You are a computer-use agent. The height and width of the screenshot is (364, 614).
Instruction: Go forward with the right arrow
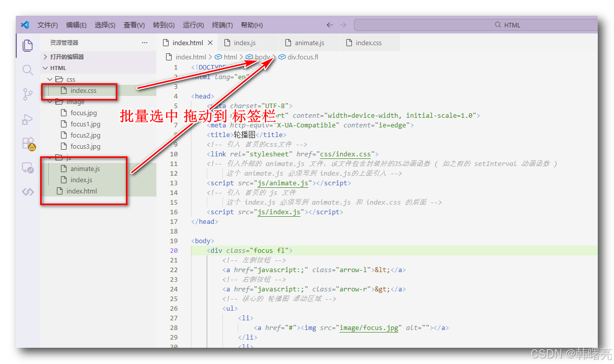(343, 25)
